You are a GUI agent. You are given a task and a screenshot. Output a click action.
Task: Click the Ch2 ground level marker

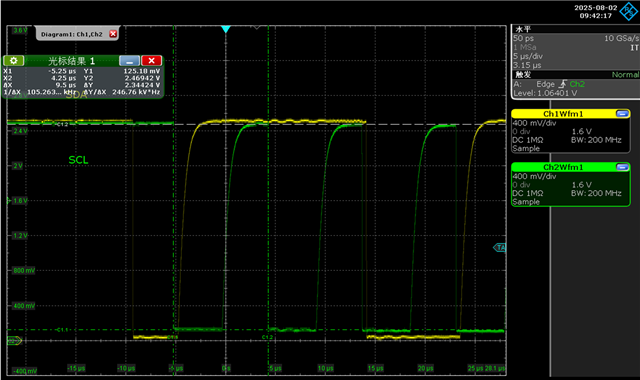(15, 340)
